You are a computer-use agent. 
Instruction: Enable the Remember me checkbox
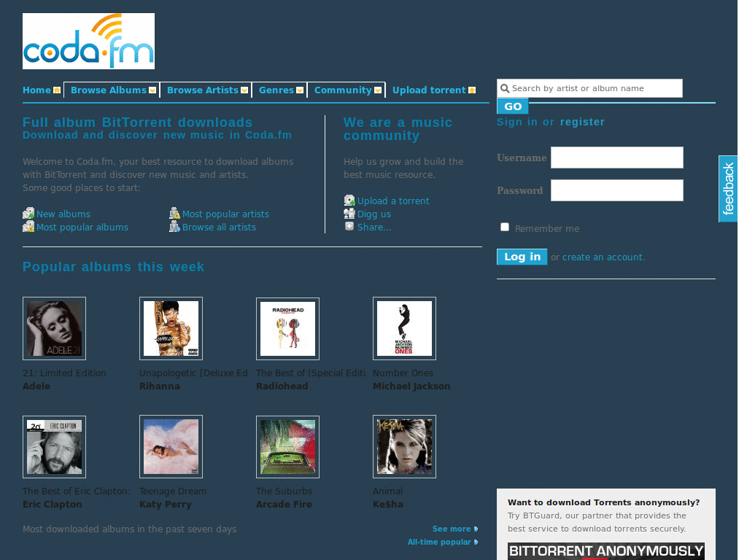click(504, 227)
